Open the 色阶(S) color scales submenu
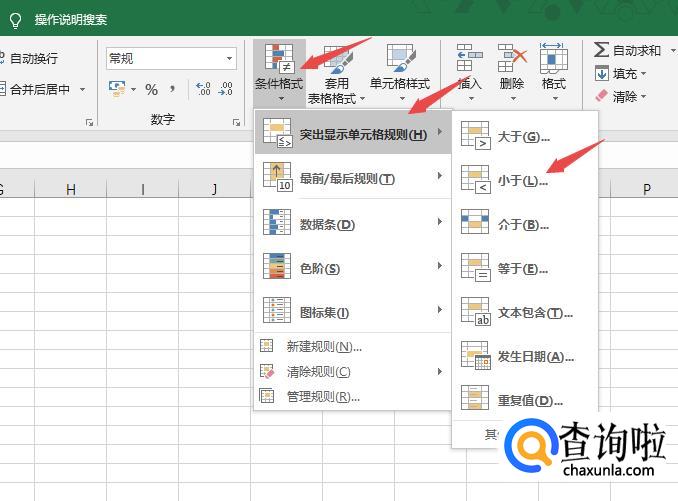The height and width of the screenshot is (501, 678). (x=353, y=268)
